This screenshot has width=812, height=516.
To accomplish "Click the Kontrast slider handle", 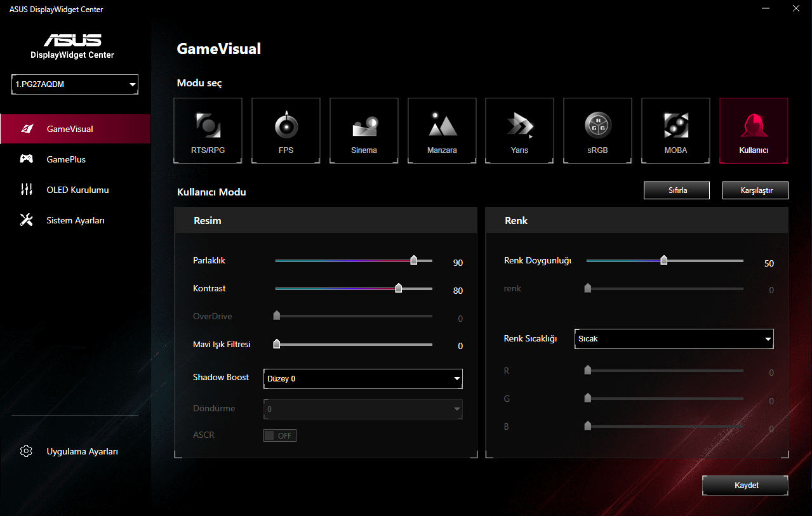I will point(399,288).
